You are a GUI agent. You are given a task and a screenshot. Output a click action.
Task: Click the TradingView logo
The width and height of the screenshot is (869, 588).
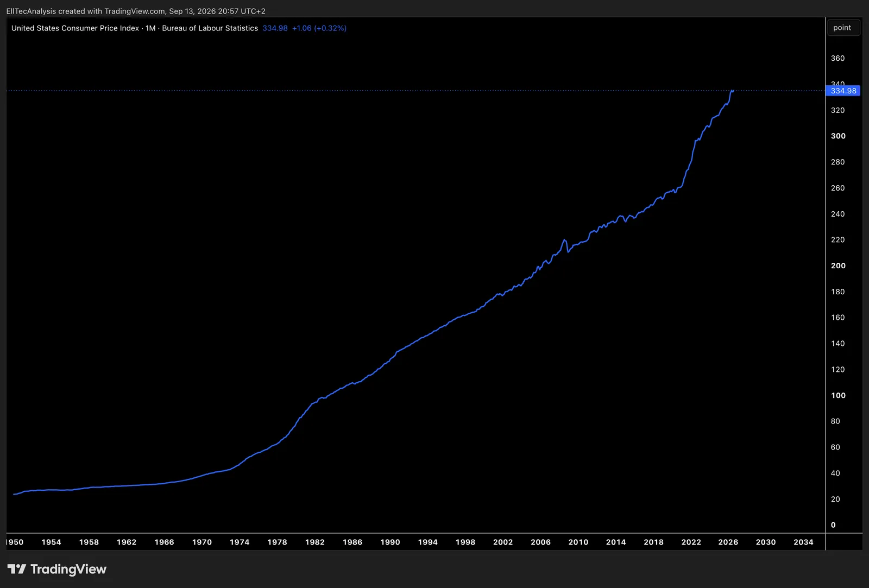click(x=57, y=569)
